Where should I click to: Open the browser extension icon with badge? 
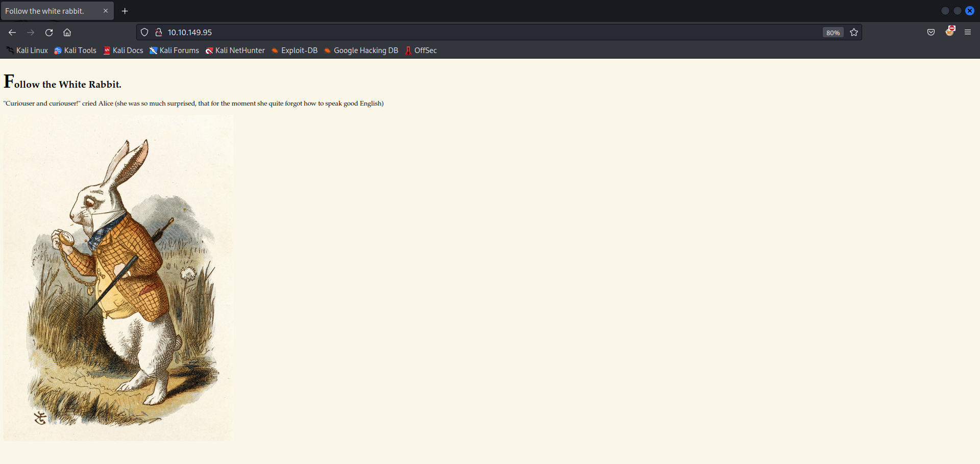pyautogui.click(x=950, y=31)
